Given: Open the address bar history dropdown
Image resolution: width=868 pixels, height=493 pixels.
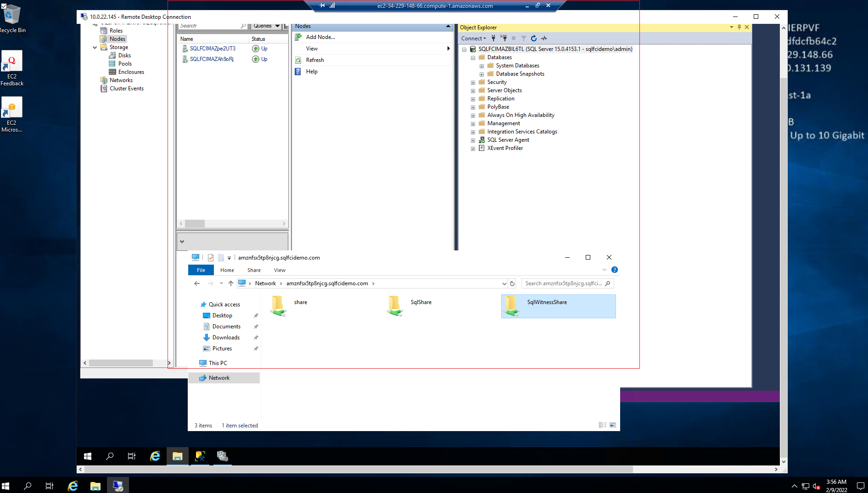Looking at the screenshot, I should pyautogui.click(x=504, y=283).
